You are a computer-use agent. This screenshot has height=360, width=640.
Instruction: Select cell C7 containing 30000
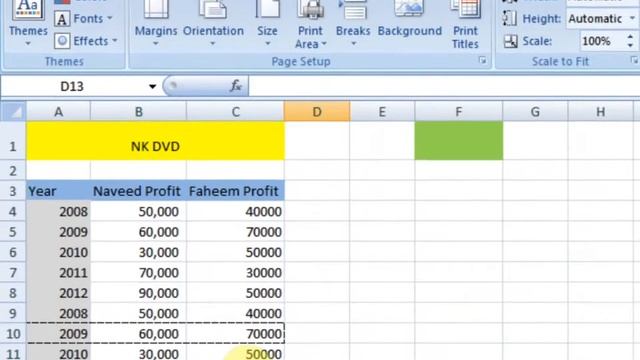(236, 272)
